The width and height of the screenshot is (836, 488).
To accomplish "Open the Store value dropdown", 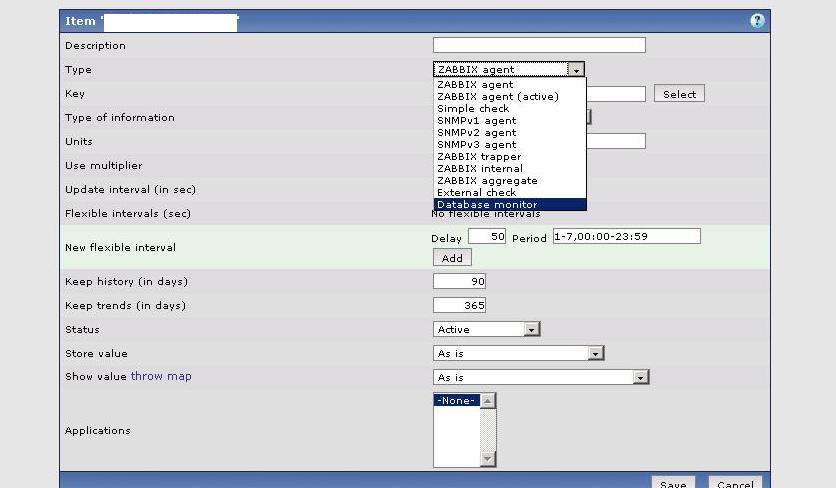I will [x=518, y=353].
